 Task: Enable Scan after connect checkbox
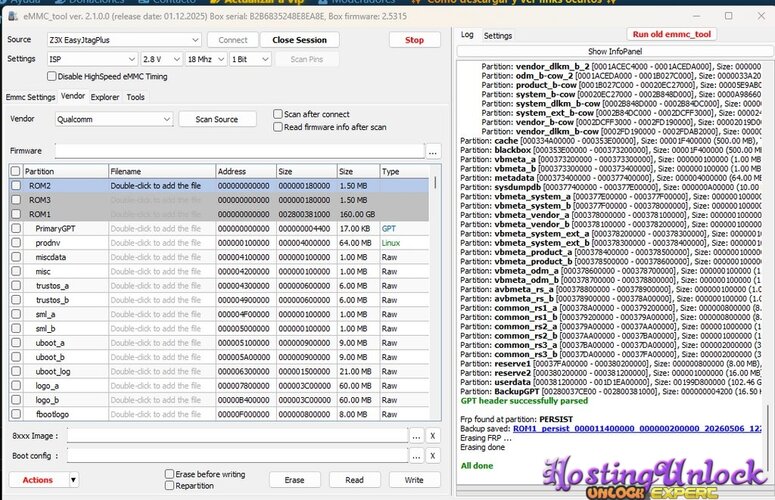pyautogui.click(x=278, y=114)
